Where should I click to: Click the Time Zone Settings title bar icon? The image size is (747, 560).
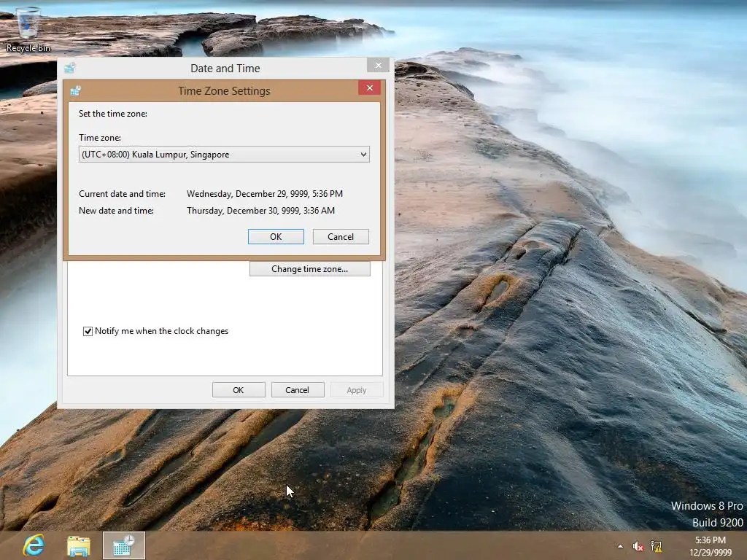75,90
